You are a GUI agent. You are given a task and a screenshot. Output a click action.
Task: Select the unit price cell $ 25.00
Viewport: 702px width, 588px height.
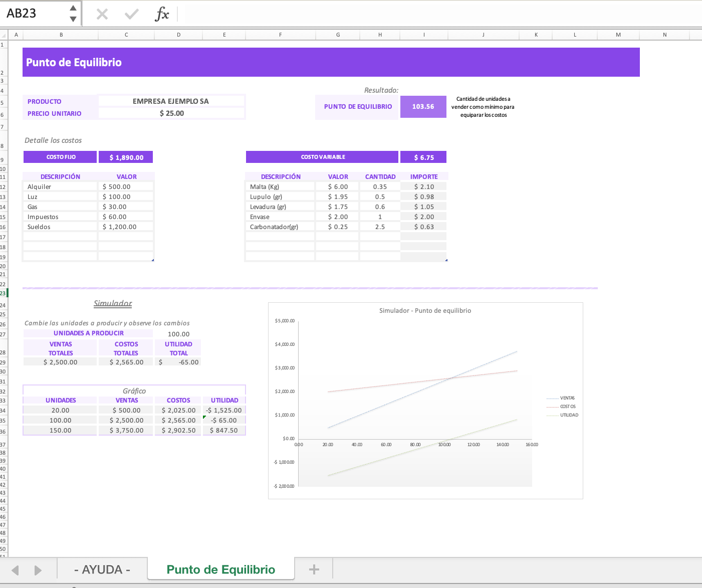point(171,113)
